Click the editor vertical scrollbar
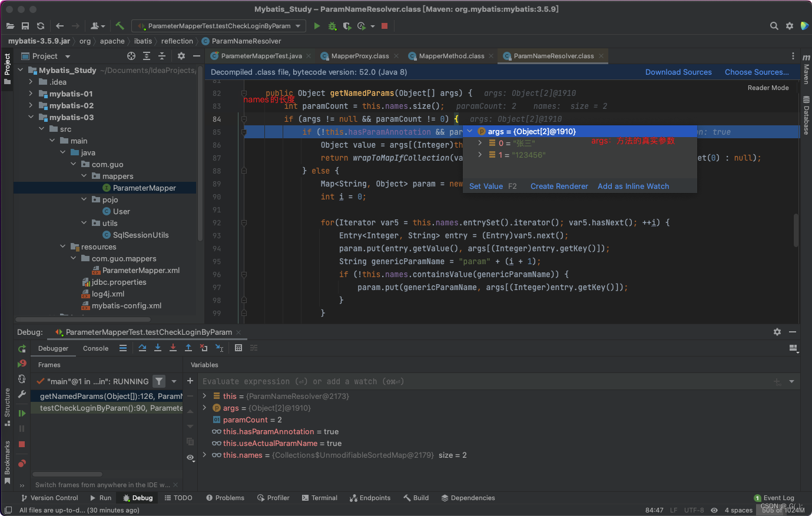This screenshot has width=812, height=516. point(796,229)
